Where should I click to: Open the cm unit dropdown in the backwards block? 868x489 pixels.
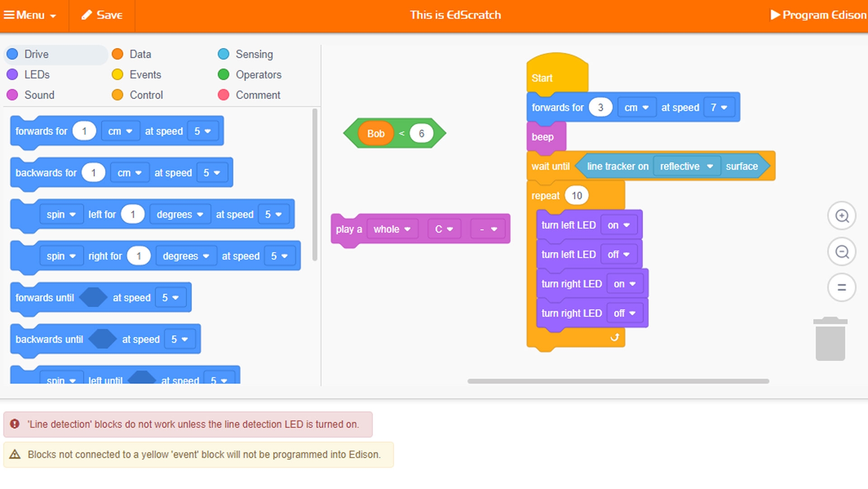129,173
